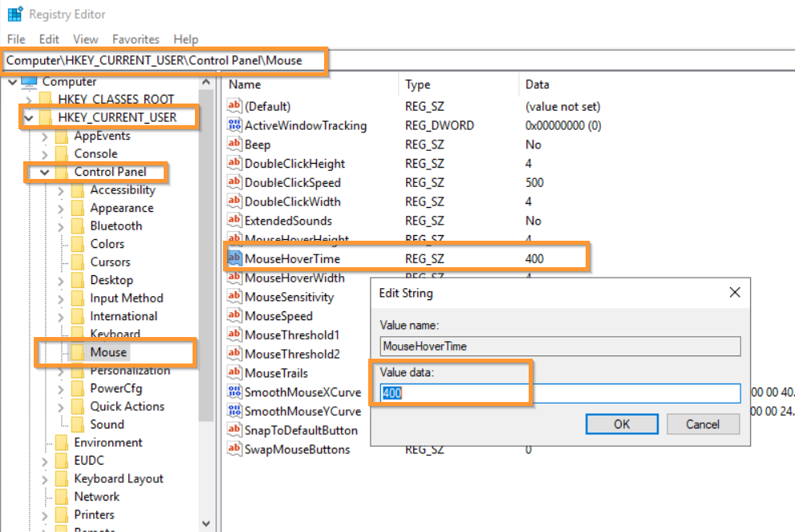Click the ActiveWindowTracking DWORD value icon
Screen dimensions: 795x532
click(x=235, y=125)
